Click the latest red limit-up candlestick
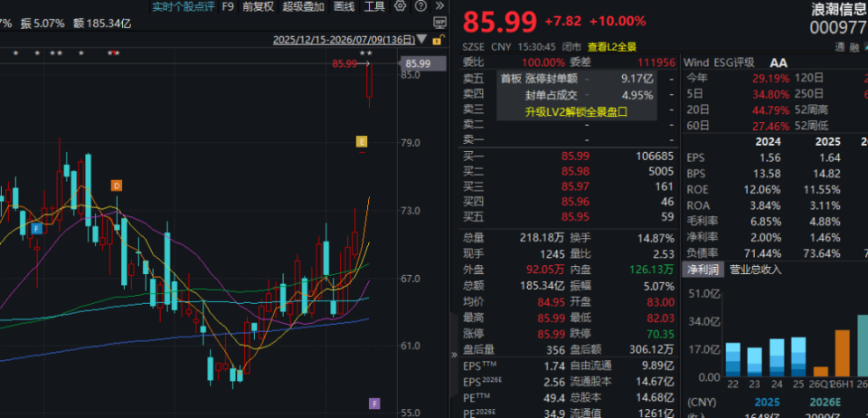868x418 pixels. point(370,81)
